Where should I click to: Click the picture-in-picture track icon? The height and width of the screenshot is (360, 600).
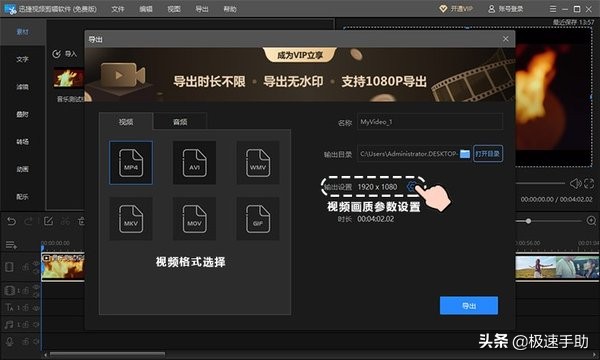pyautogui.click(x=9, y=290)
